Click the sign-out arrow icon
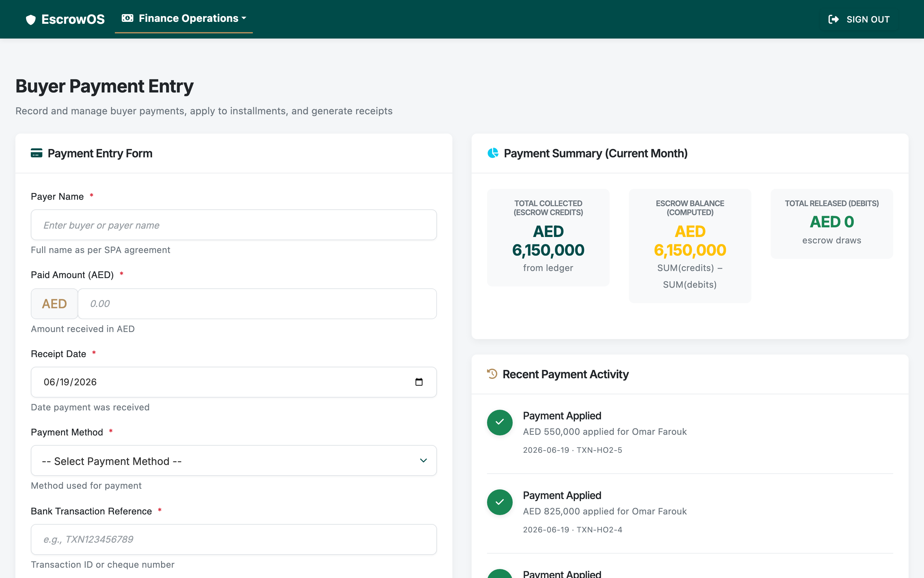 pyautogui.click(x=833, y=19)
